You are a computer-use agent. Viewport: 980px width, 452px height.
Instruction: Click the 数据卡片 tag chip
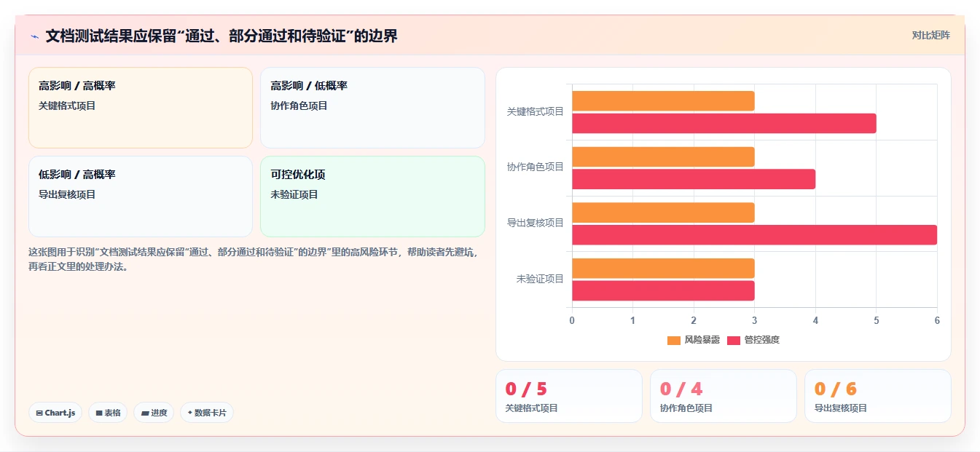point(207,413)
